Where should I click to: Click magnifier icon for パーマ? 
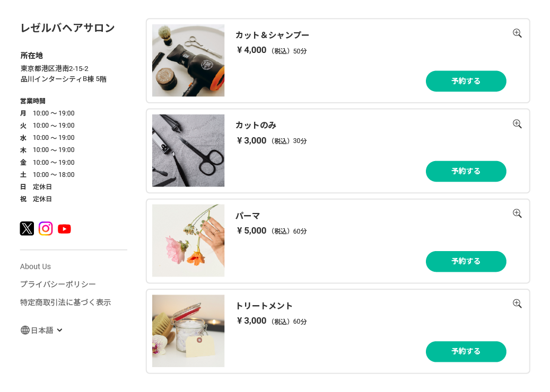[517, 213]
